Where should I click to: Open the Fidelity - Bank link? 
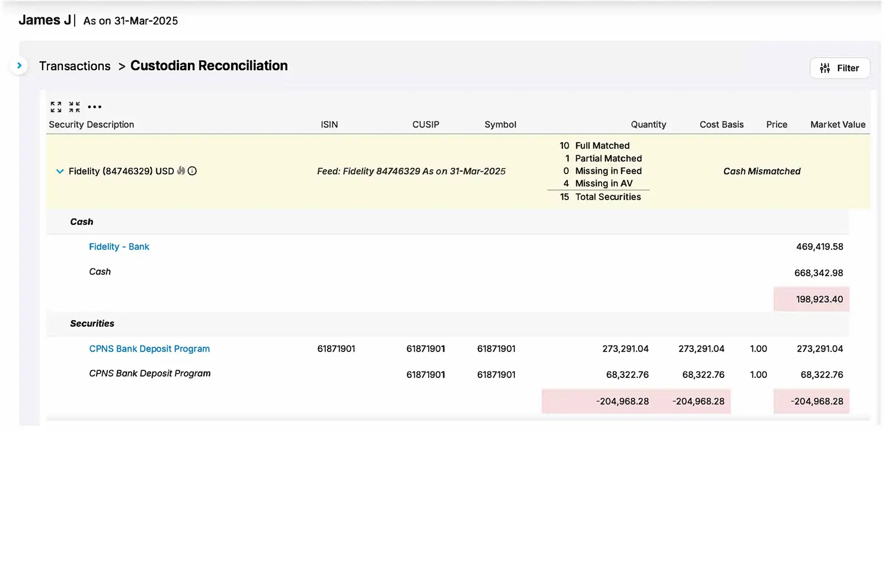(119, 246)
